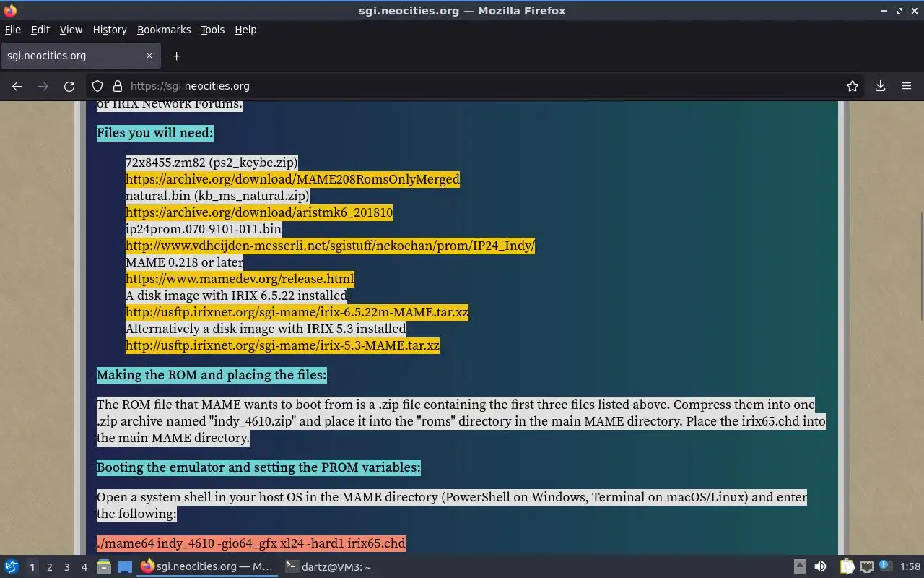Show the desktop from taskbar icon
The image size is (924, 578).
pos(124,567)
